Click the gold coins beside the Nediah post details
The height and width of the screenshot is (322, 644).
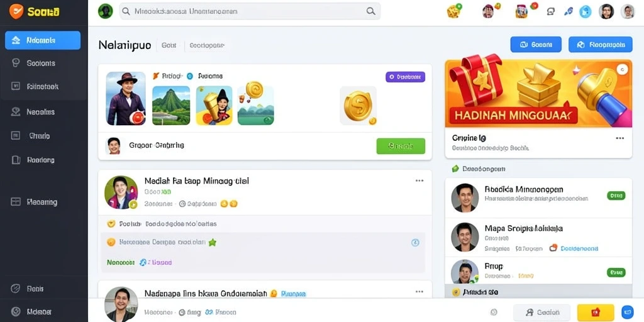[229, 203]
